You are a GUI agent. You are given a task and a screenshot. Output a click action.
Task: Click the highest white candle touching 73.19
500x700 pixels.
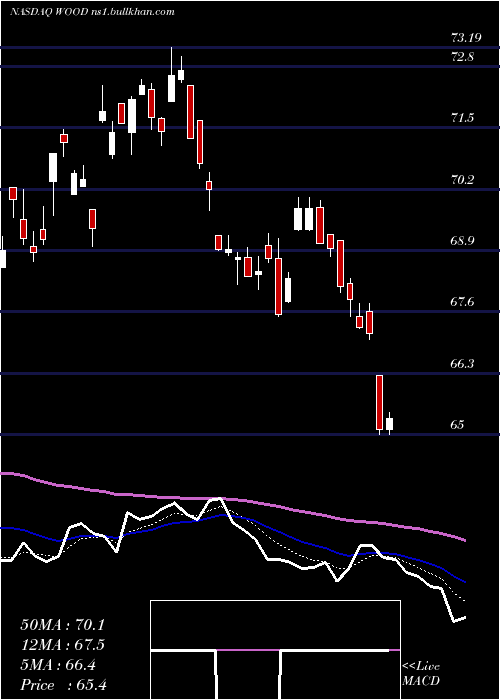[x=171, y=88]
